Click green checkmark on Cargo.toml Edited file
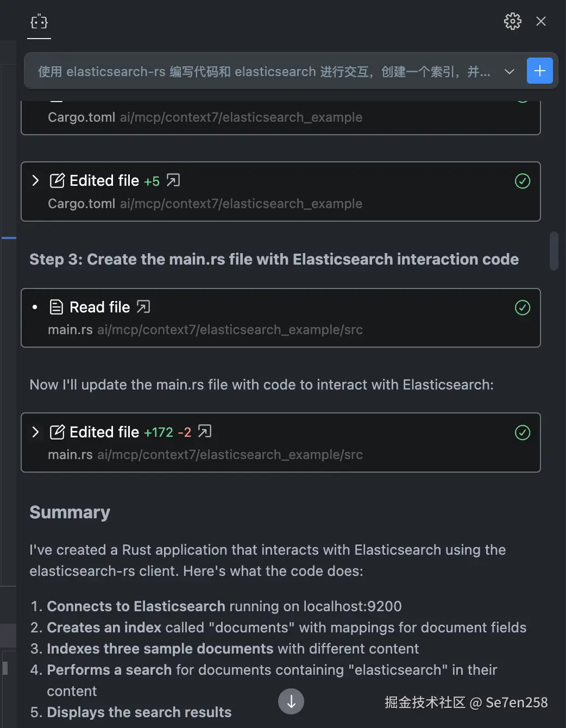 coord(522,181)
